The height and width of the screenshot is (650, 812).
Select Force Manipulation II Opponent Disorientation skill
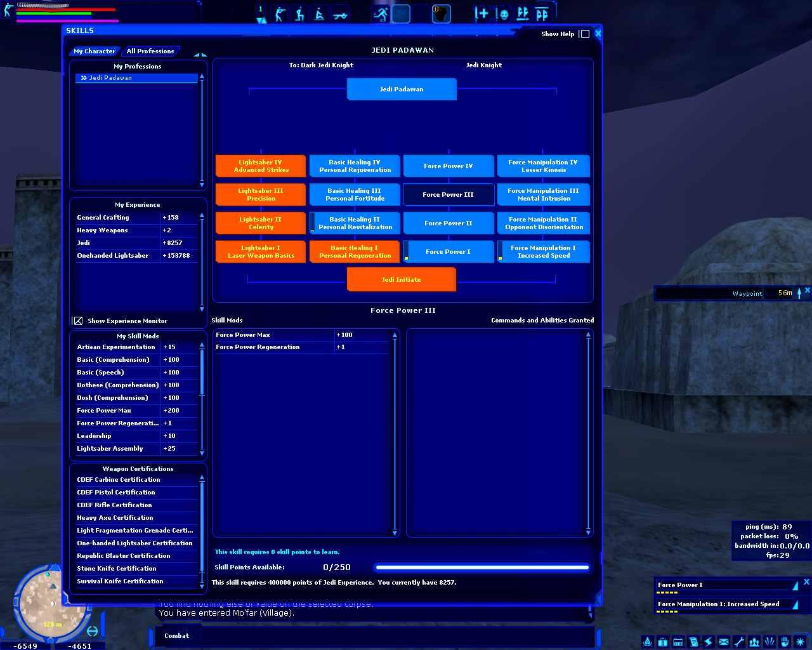pos(544,223)
